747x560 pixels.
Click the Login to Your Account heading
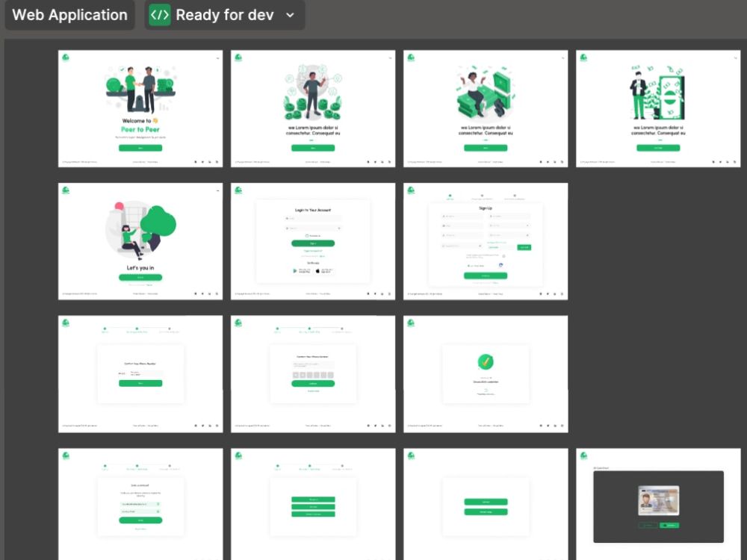tap(313, 210)
